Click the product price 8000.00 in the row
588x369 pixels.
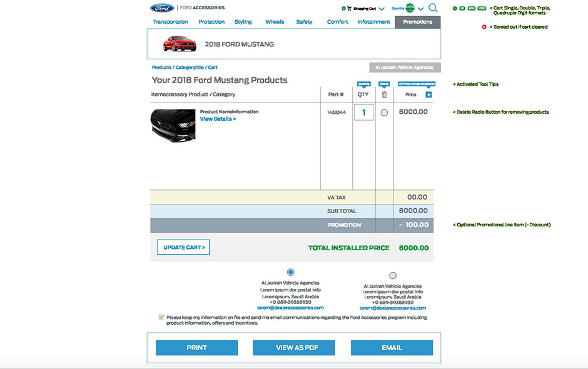(x=413, y=112)
